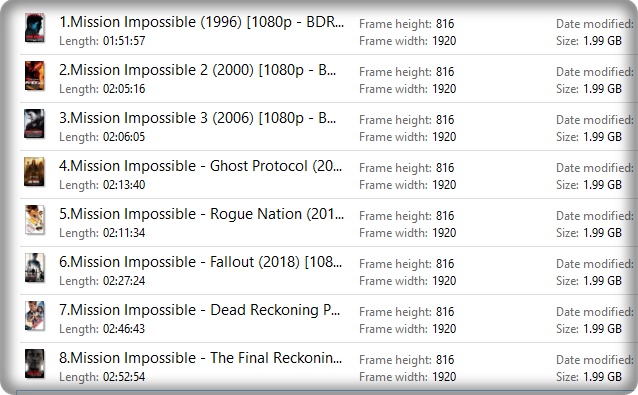The height and width of the screenshot is (395, 638).
Task: Select file 3.Mission Impossible 3 (2006) title
Action: [197, 118]
